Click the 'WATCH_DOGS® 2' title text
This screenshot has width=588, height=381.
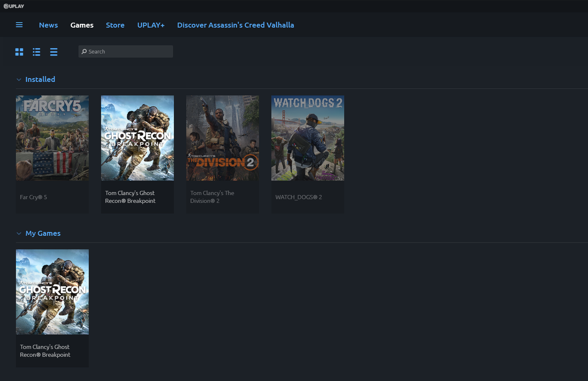click(299, 197)
